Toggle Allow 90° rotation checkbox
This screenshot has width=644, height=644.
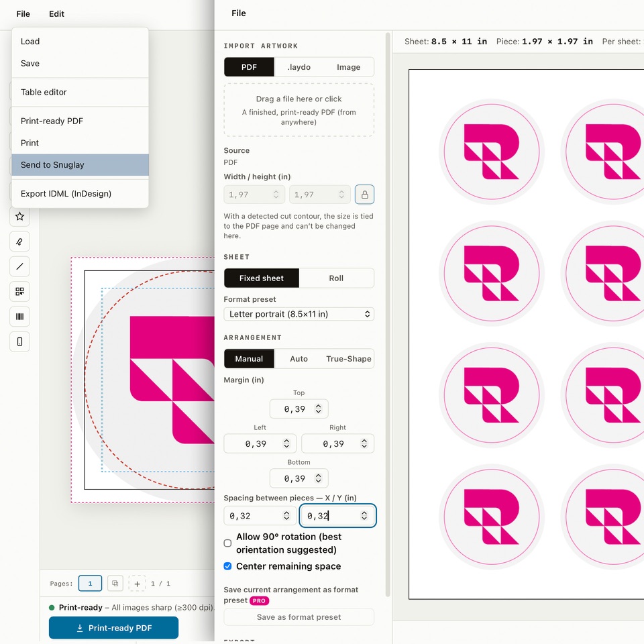tap(227, 543)
